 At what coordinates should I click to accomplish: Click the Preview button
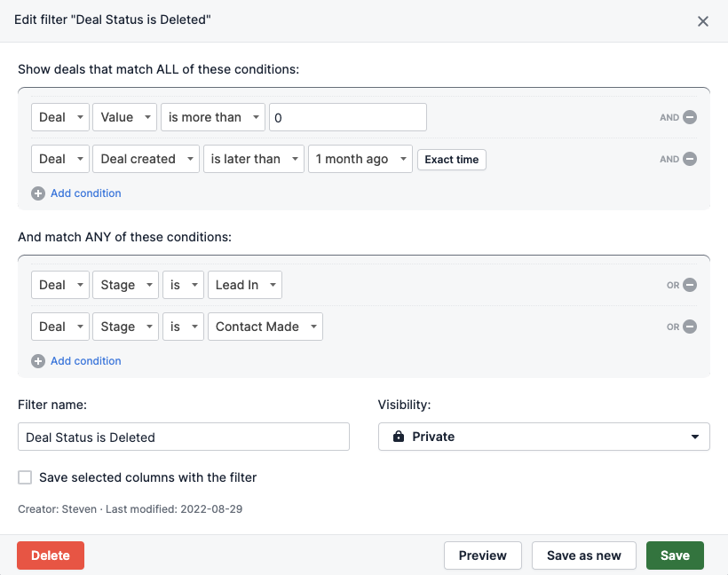(x=482, y=555)
